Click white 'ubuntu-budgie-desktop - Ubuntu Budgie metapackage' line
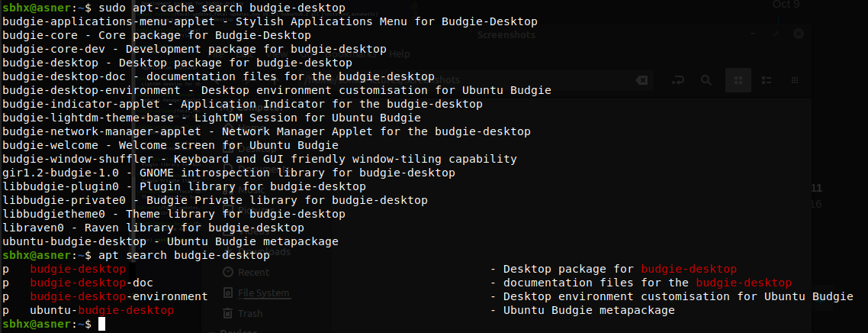The width and height of the screenshot is (868, 333). click(171, 241)
